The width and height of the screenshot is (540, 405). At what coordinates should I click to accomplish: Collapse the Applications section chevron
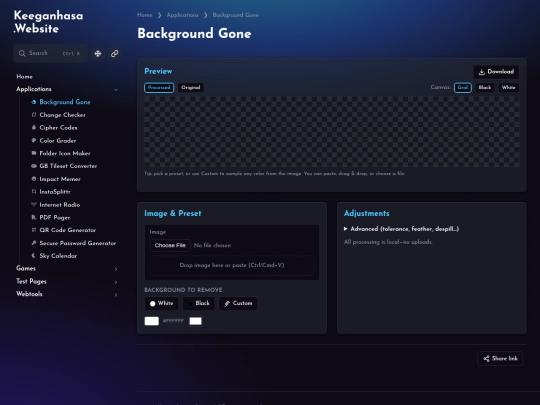[116, 90]
